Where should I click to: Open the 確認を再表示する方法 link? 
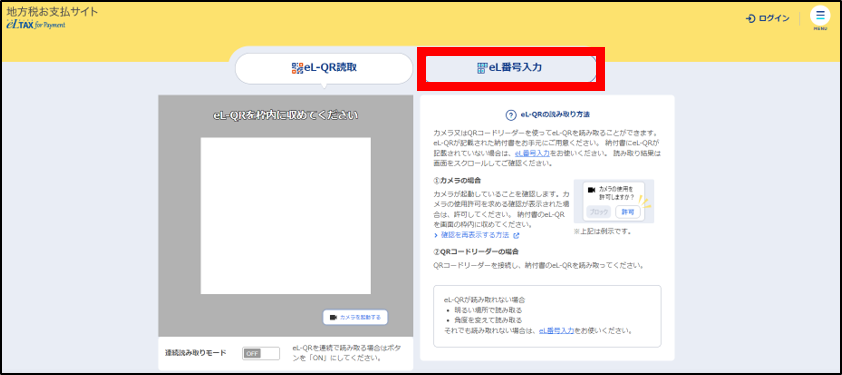click(476, 235)
